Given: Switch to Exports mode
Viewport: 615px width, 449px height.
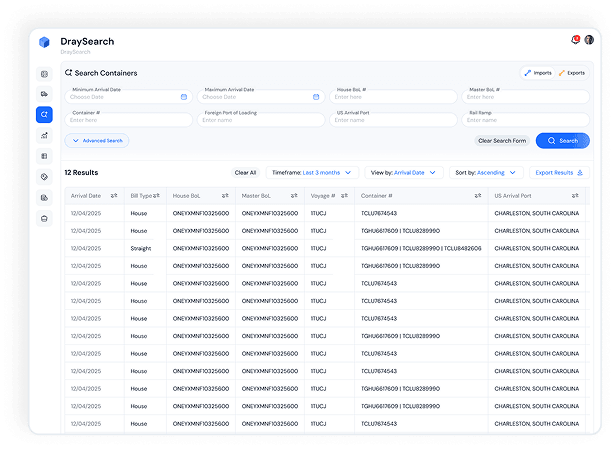Looking at the screenshot, I should coord(572,73).
